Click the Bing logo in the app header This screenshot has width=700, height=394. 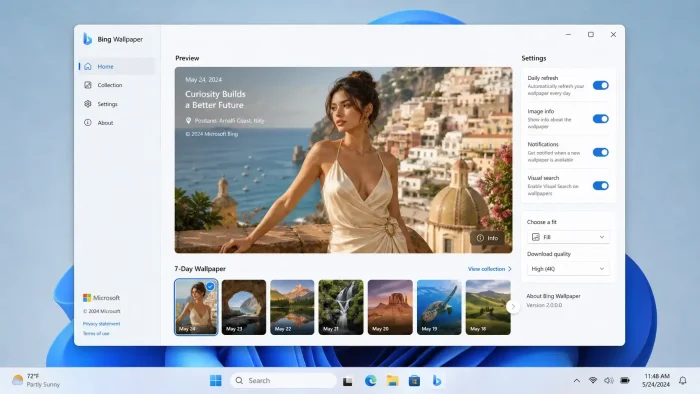(x=88, y=39)
